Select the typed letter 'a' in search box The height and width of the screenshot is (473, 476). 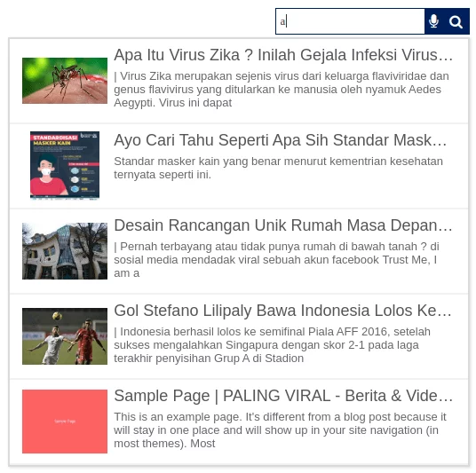click(282, 22)
